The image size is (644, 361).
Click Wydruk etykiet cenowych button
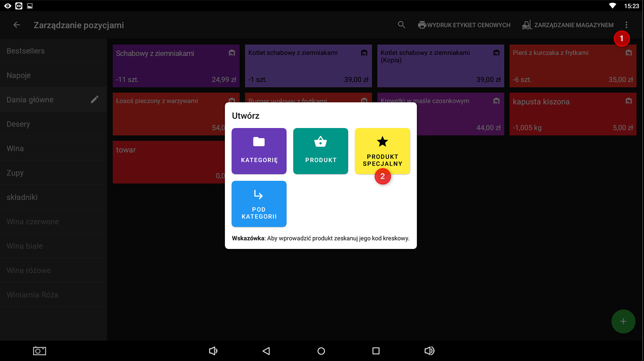point(464,25)
